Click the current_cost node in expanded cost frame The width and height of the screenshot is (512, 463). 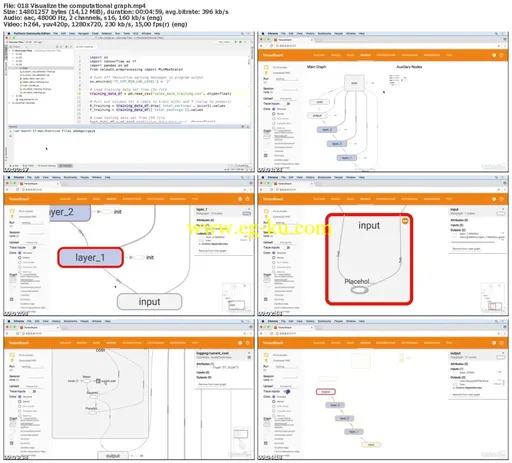point(98,381)
